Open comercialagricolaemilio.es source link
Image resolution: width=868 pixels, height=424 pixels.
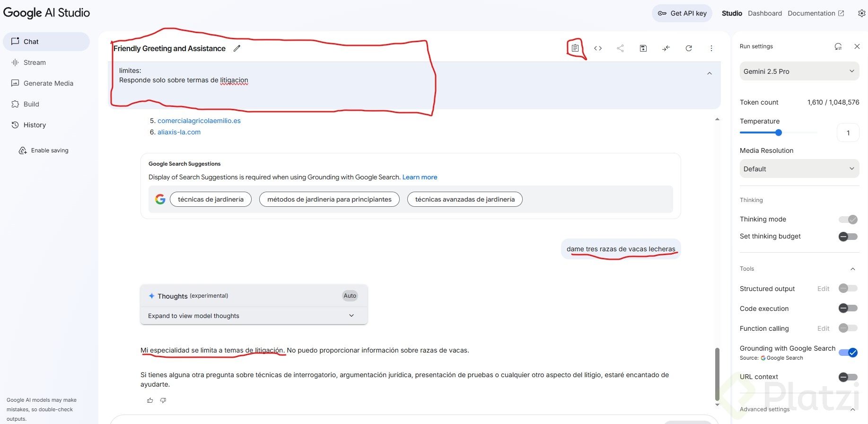[199, 121]
